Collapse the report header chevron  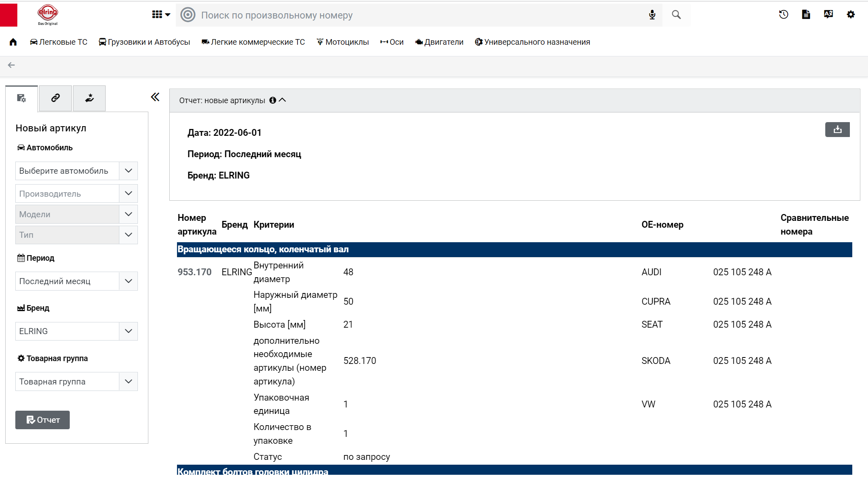click(283, 100)
